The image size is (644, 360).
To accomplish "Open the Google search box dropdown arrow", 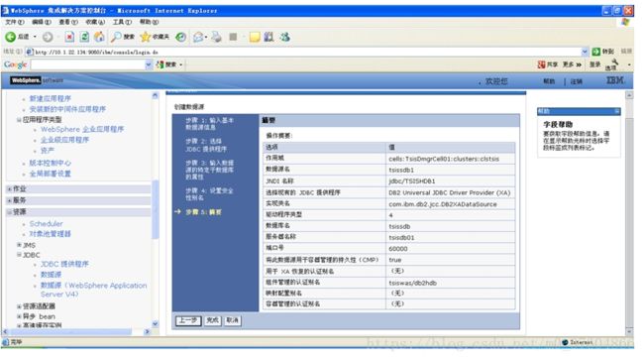I will point(149,64).
